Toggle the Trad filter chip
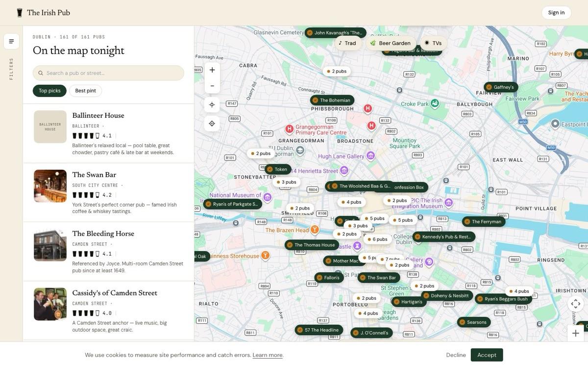The image size is (588, 368). (347, 43)
